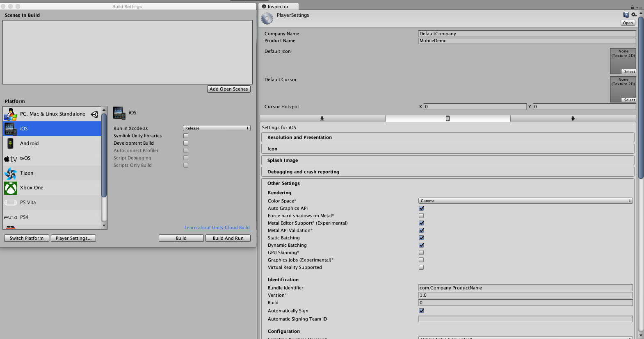Switch to the Standalone download-arrow settings tab
This screenshot has width=644, height=339.
(322, 118)
